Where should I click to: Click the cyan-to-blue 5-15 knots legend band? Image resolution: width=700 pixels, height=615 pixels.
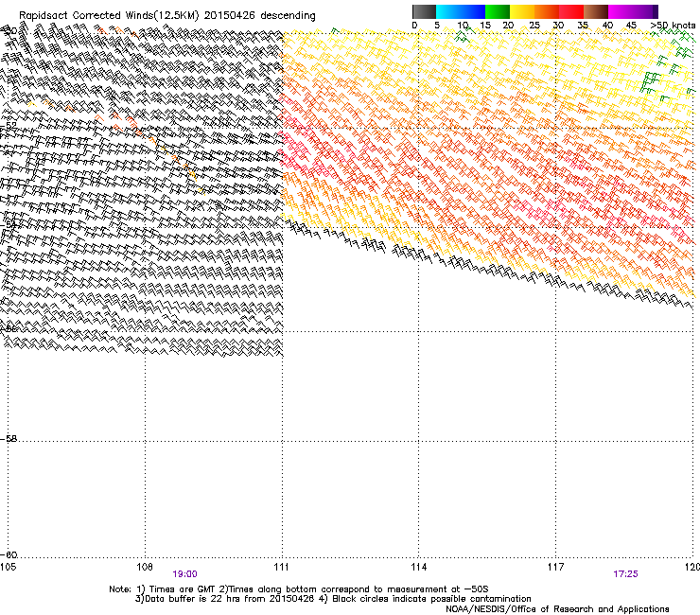pos(461,11)
